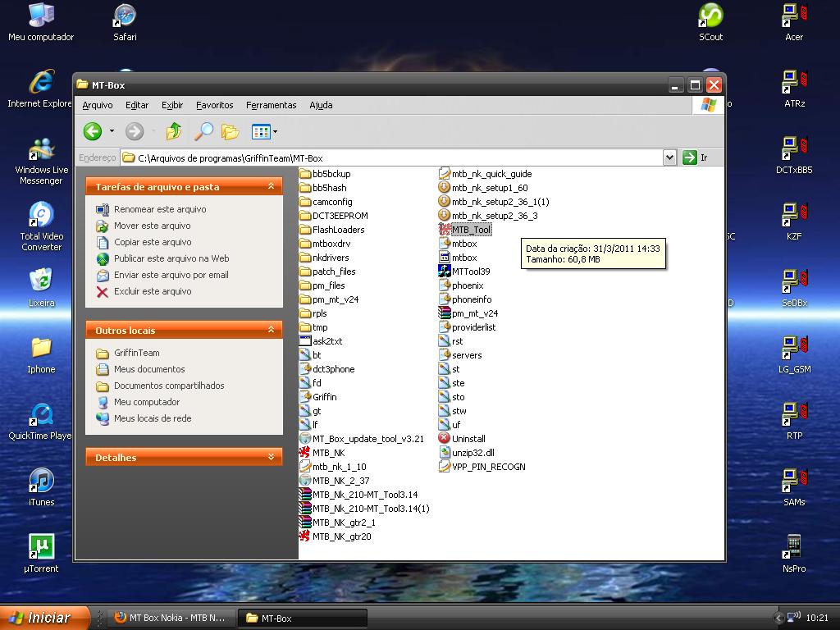Select the Total Video Converter desktop shortcut

pos(41,226)
